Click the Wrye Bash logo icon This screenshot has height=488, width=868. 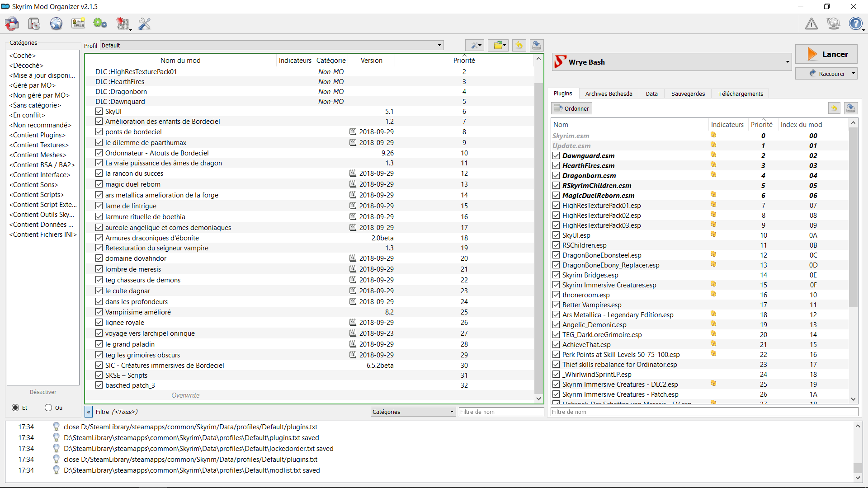(560, 61)
